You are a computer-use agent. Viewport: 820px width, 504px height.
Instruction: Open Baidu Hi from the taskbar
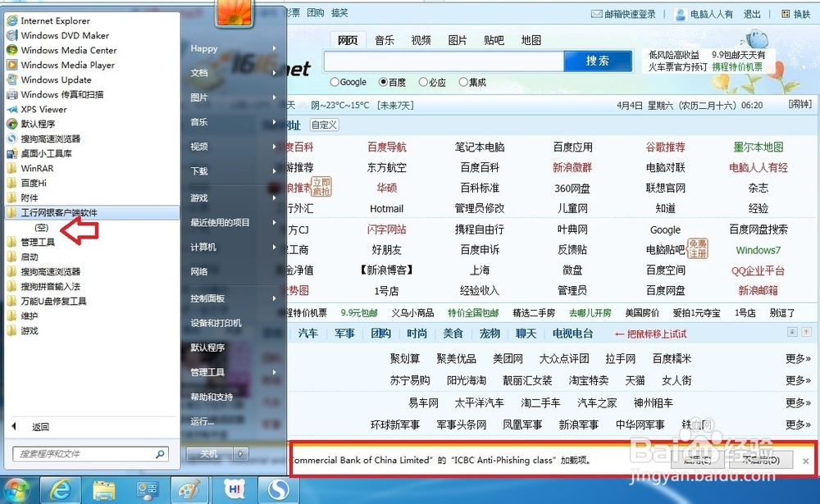[x=235, y=490]
